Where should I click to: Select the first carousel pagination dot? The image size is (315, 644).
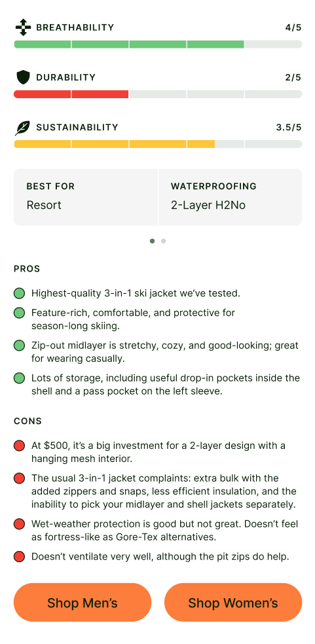coord(152,241)
